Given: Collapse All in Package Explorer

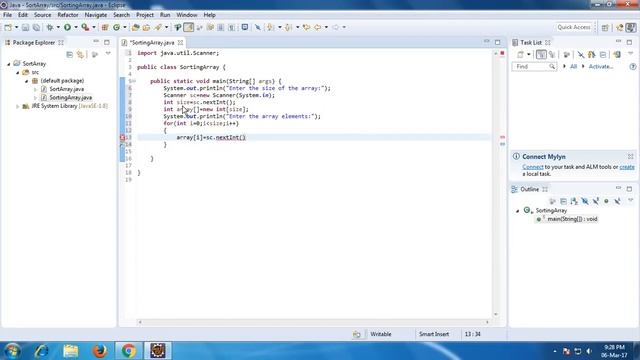Looking at the screenshot, I should coord(69,54).
